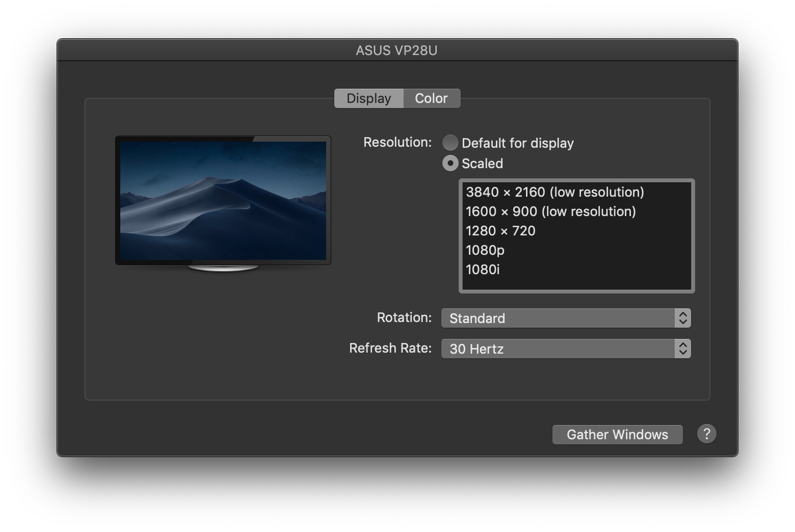Switch to the Color tab
795x532 pixels.
click(432, 98)
